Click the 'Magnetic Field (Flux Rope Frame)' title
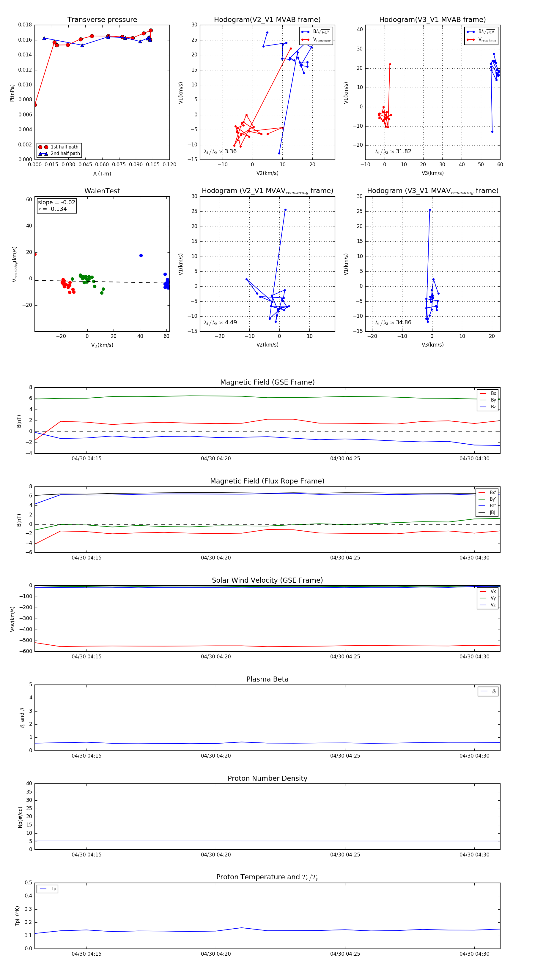The width and height of the screenshot is (535, 980). [x=267, y=481]
